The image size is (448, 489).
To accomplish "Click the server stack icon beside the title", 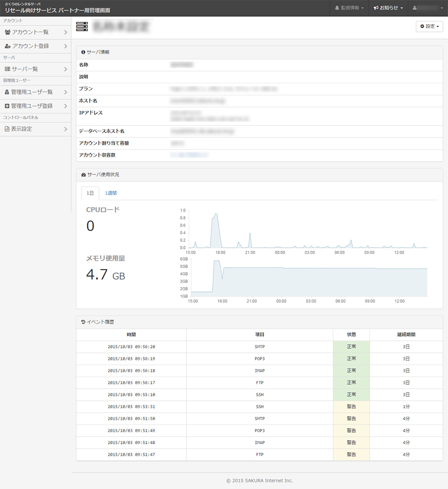I will click(82, 27).
